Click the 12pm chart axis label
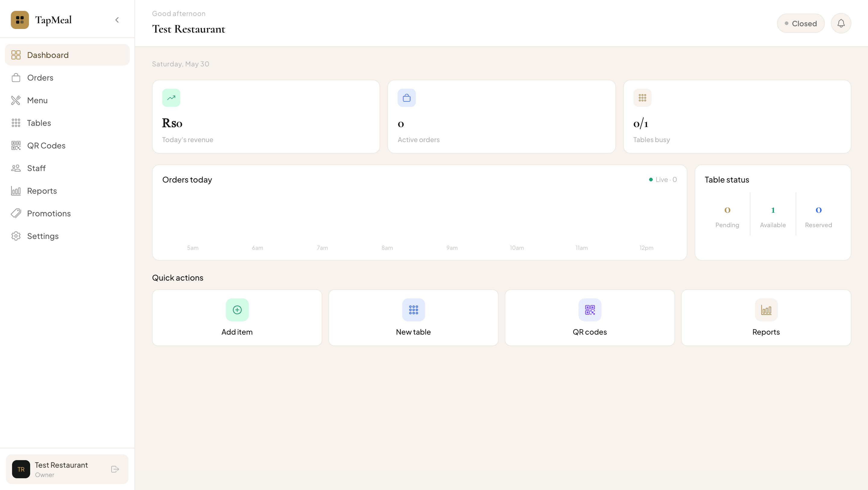The image size is (868, 490). point(646,248)
